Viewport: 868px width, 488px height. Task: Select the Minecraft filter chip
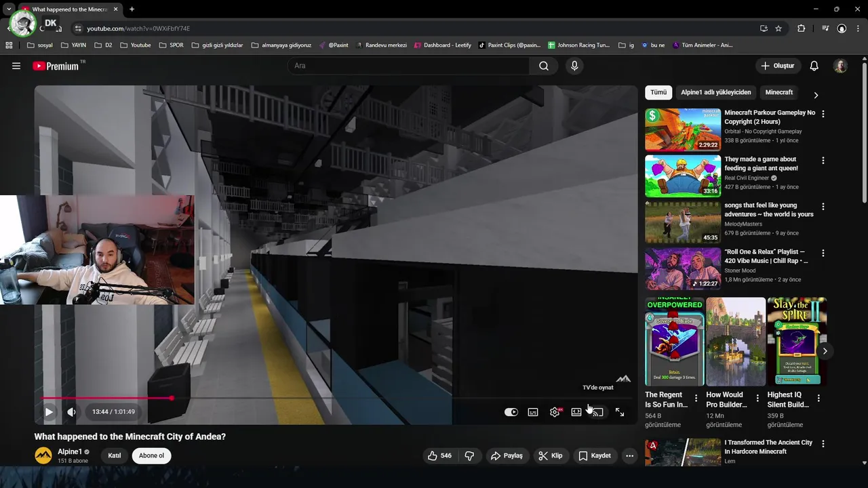point(778,92)
